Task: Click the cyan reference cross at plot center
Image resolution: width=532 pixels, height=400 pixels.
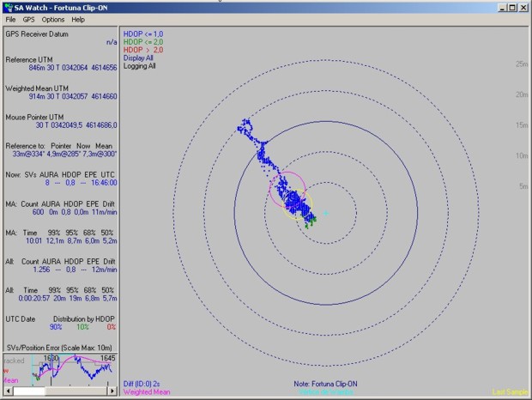Action: point(326,213)
